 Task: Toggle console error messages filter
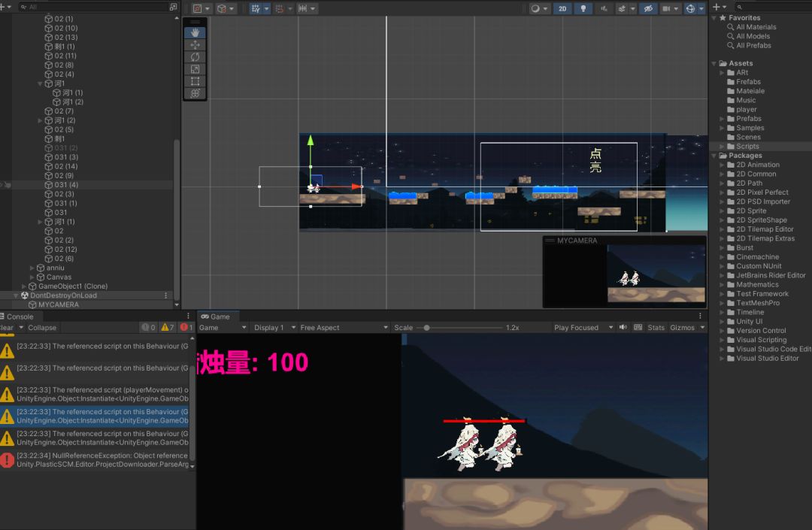click(x=186, y=327)
